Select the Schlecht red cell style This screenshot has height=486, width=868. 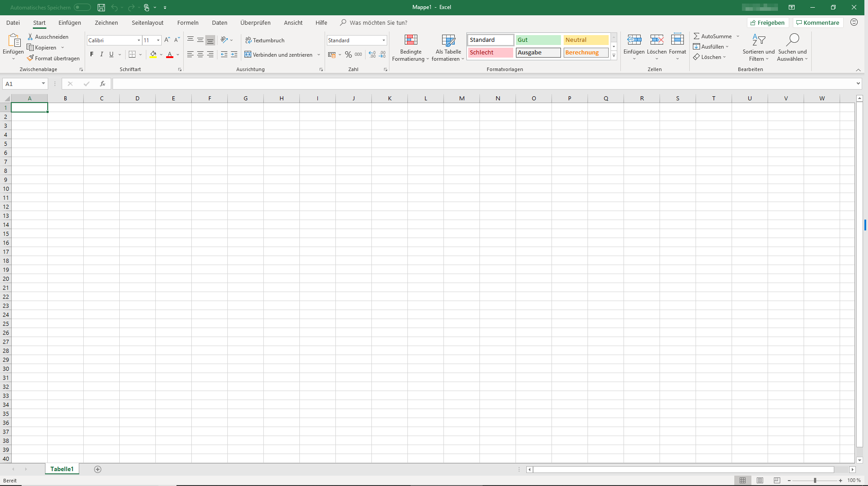click(490, 53)
